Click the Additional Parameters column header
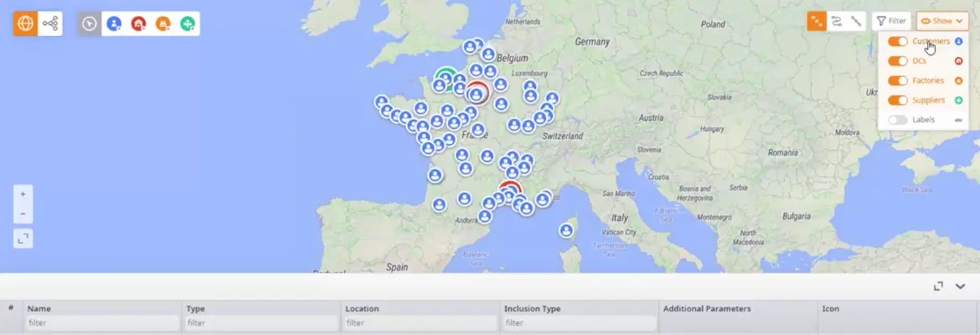The image size is (980, 335). 707,309
